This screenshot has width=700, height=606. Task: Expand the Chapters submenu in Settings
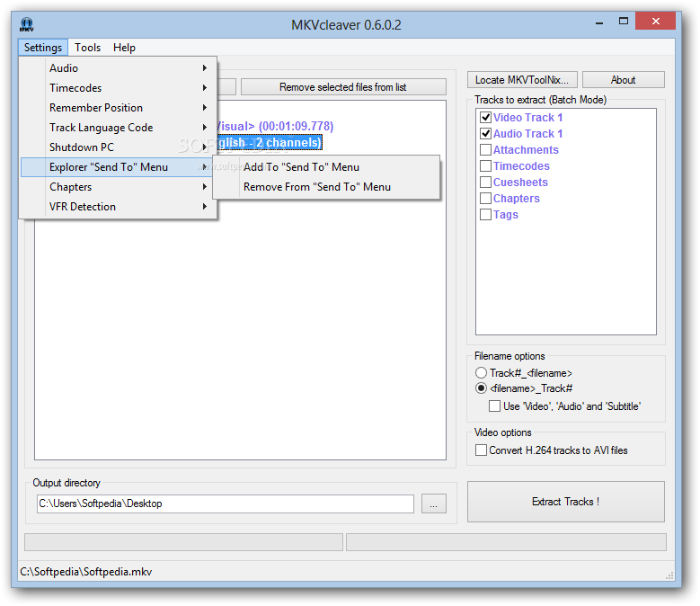[119, 187]
